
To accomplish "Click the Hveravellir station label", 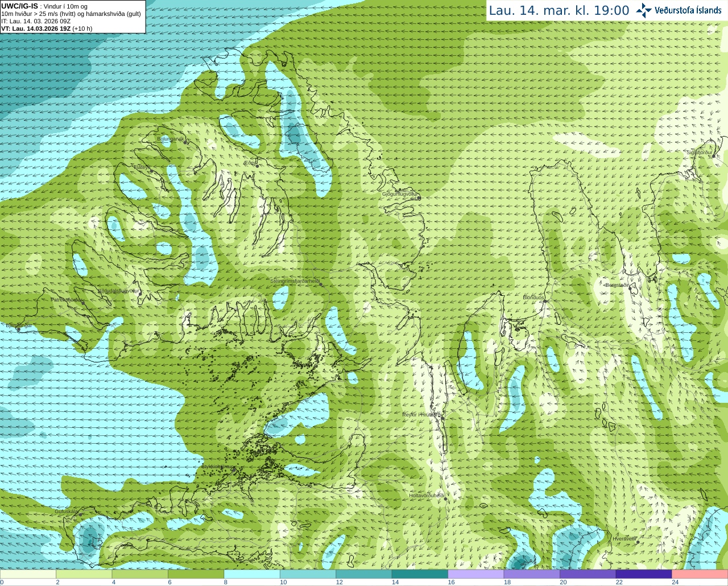I will pos(624,539).
